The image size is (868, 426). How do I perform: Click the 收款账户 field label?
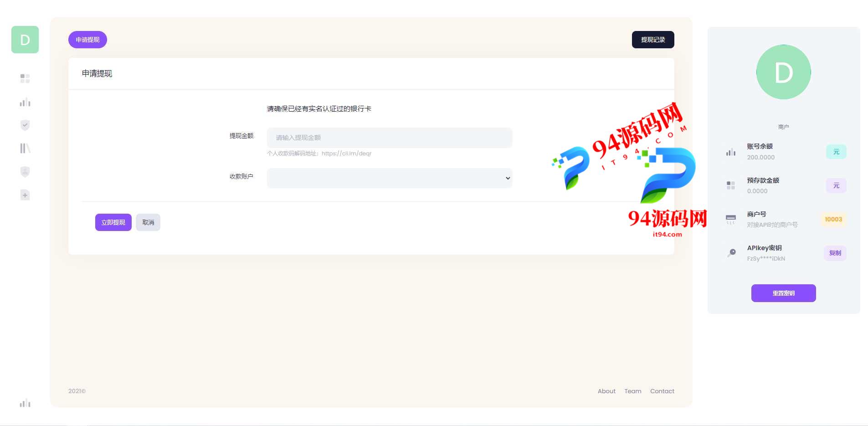[x=241, y=176]
